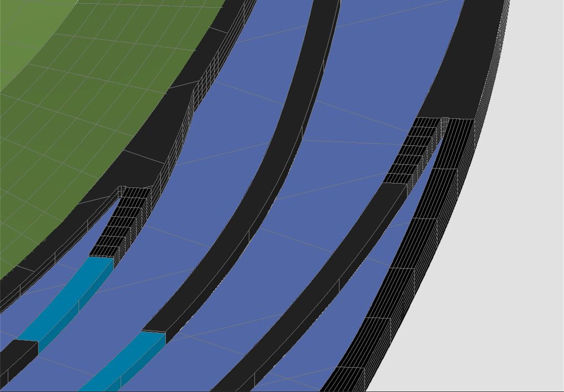This screenshot has height=392, width=564.
Task: Select the lower cyan block at bottom
Action: click(x=128, y=356)
